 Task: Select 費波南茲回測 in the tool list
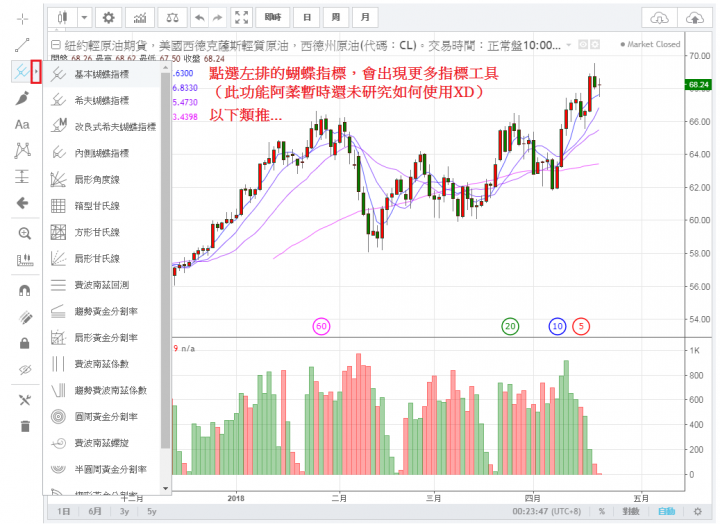click(x=102, y=285)
